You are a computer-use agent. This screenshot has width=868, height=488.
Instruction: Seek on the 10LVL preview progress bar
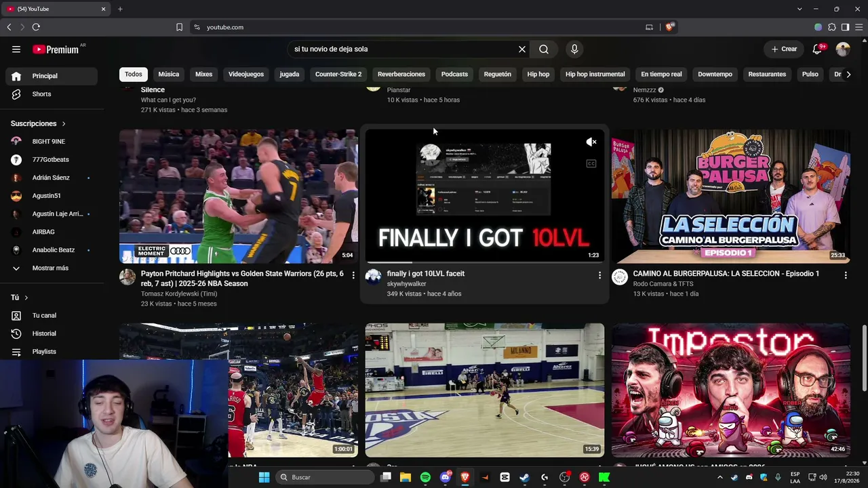pos(485,262)
